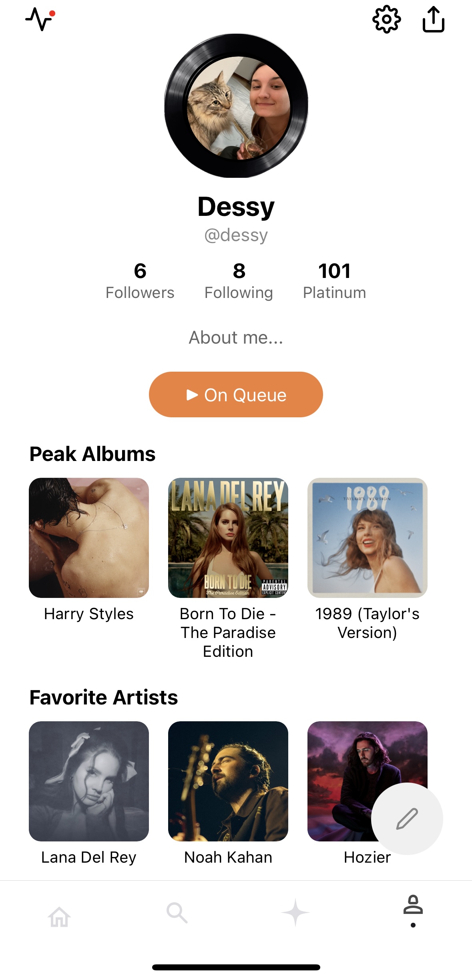Open the activity pulse icon

coord(40,19)
